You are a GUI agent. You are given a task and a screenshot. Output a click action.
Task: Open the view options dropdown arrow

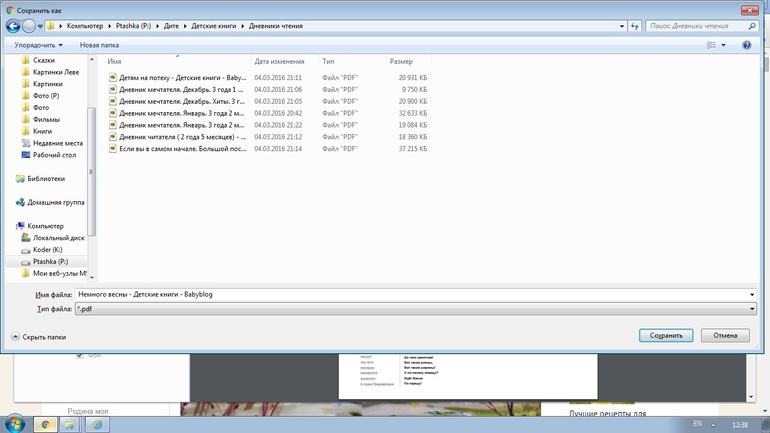coord(724,45)
